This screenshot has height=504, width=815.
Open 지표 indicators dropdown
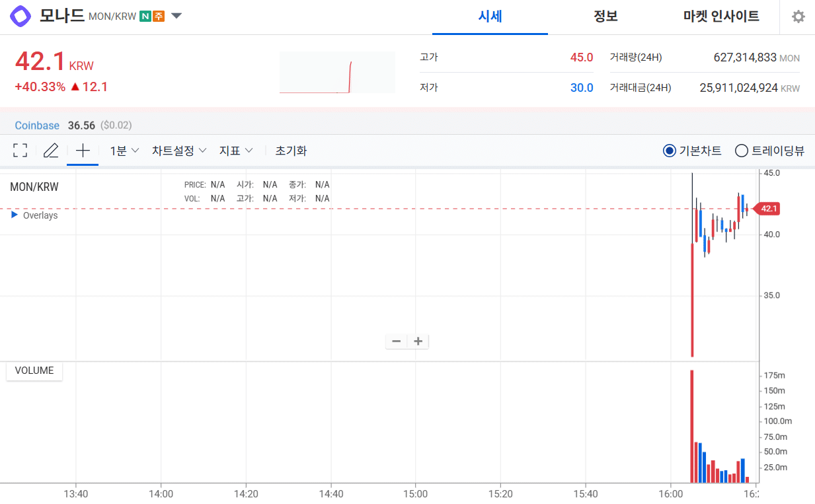pyautogui.click(x=236, y=151)
